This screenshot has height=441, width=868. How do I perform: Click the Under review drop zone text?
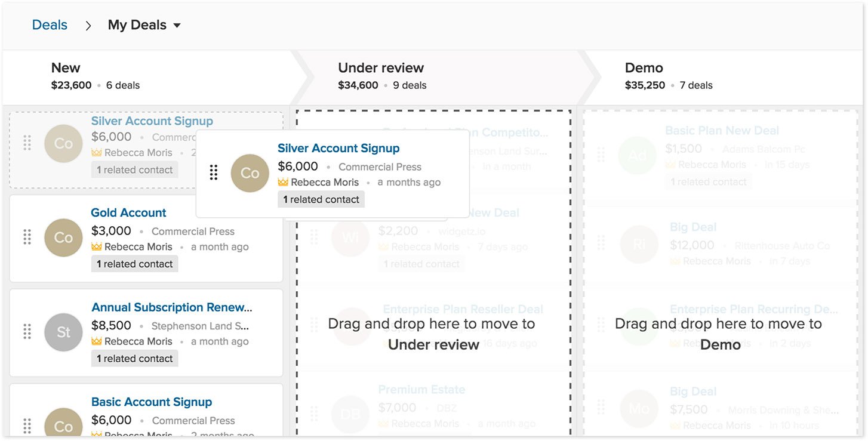(433, 334)
